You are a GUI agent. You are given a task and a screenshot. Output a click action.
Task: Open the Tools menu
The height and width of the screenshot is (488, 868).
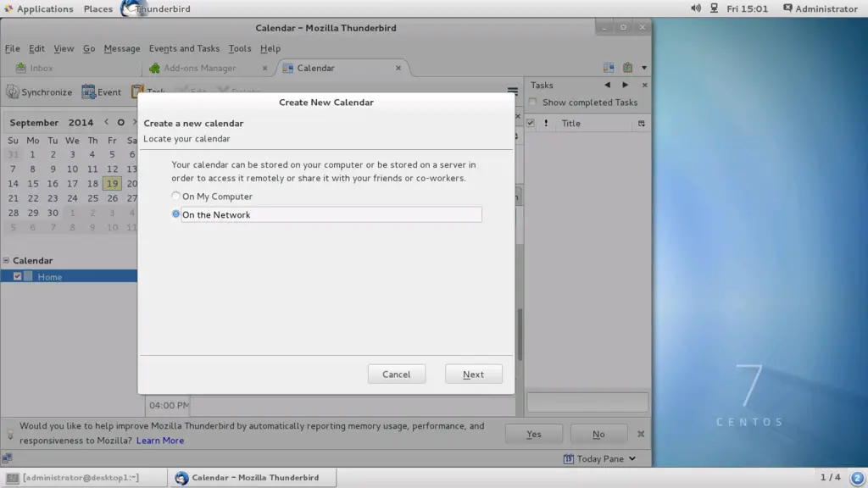(x=240, y=48)
